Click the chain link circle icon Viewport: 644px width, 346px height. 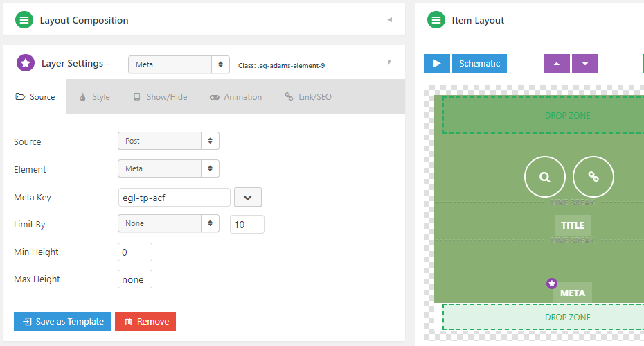pyautogui.click(x=593, y=177)
